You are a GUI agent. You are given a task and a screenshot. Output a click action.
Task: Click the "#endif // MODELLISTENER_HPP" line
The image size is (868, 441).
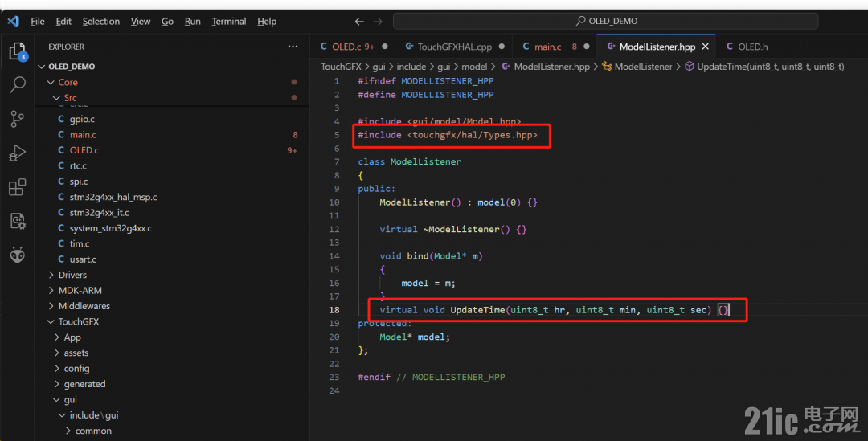coord(432,377)
